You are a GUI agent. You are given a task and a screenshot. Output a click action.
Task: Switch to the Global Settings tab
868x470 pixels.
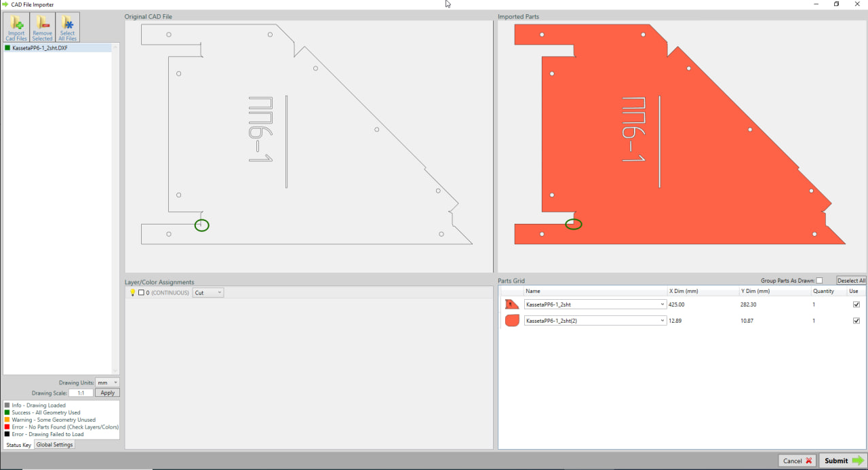click(54, 445)
